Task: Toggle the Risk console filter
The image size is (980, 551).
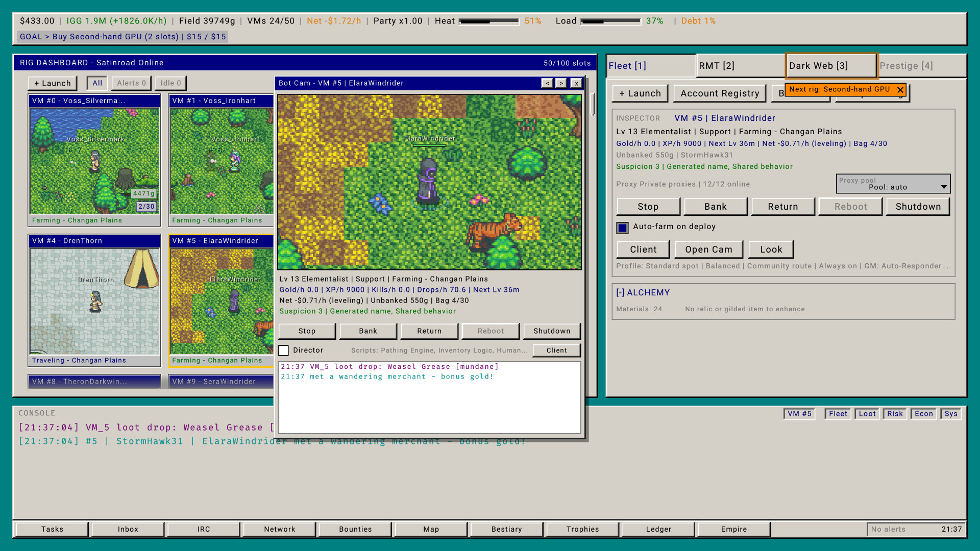Action: [895, 414]
